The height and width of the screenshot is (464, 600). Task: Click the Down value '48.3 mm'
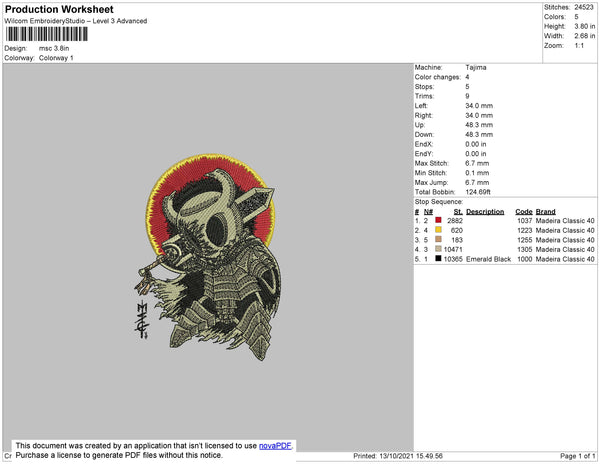coord(479,134)
